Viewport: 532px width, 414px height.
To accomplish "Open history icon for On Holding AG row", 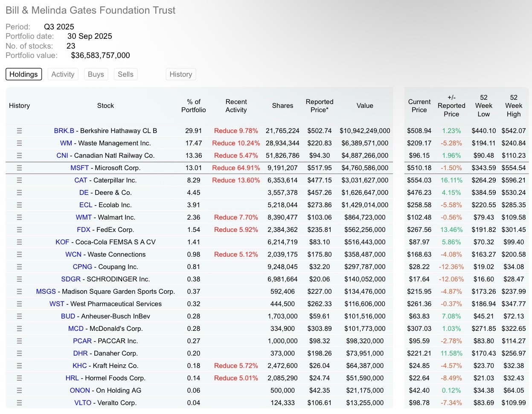I will pyautogui.click(x=19, y=391).
